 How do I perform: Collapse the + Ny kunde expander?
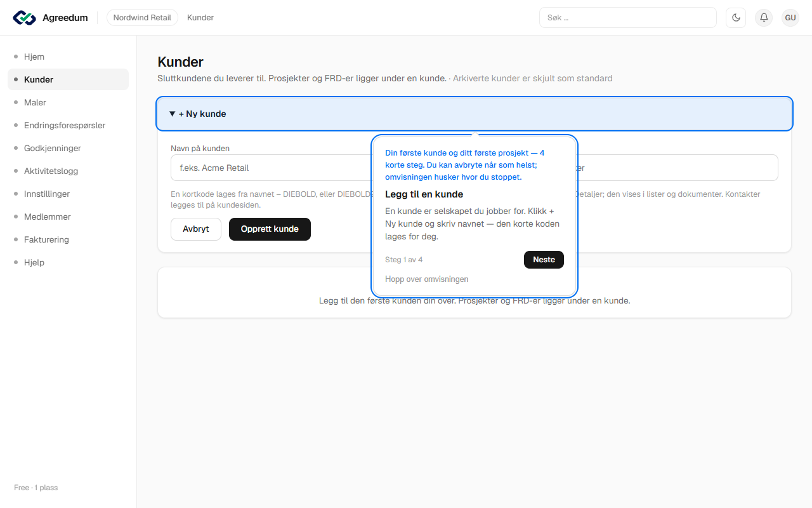[x=475, y=114]
